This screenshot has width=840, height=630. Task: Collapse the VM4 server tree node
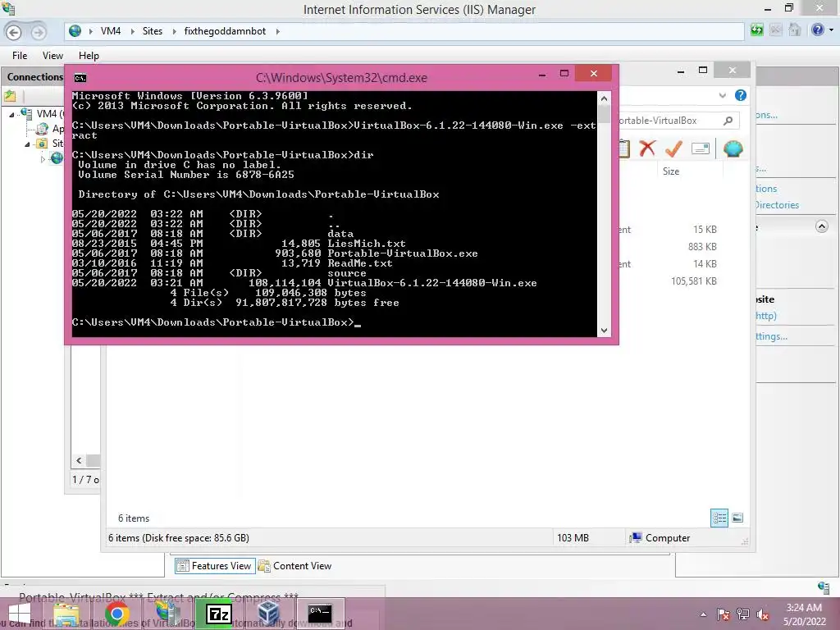(x=11, y=115)
